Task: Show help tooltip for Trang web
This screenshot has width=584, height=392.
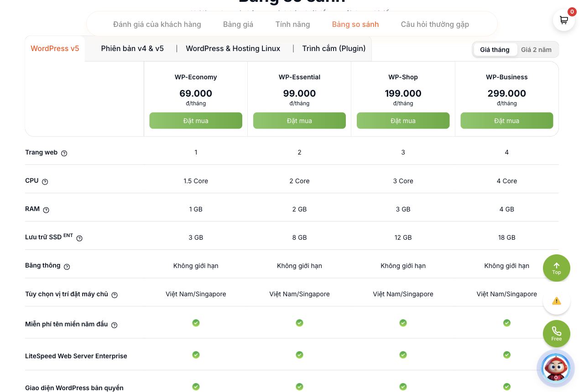Action: click(x=64, y=153)
